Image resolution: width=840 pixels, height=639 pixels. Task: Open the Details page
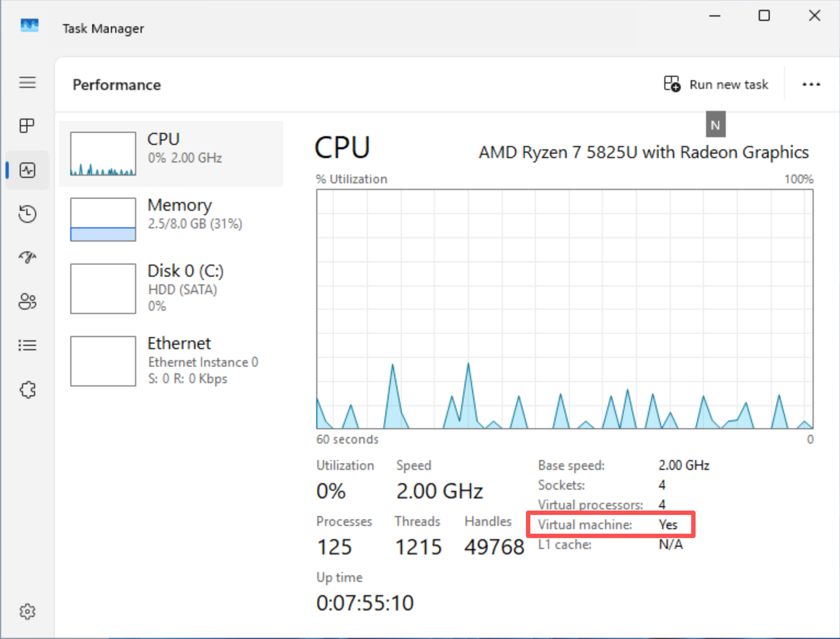click(27, 345)
